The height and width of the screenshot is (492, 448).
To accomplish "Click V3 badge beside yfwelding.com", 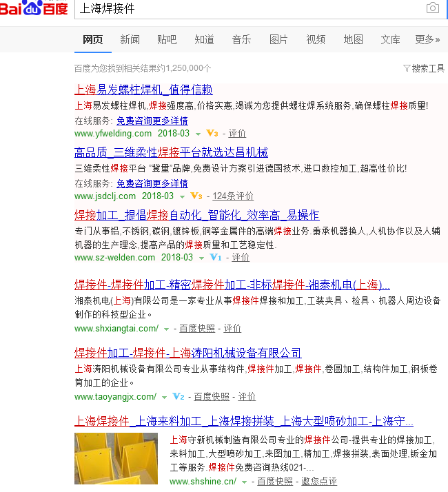I will [x=212, y=133].
